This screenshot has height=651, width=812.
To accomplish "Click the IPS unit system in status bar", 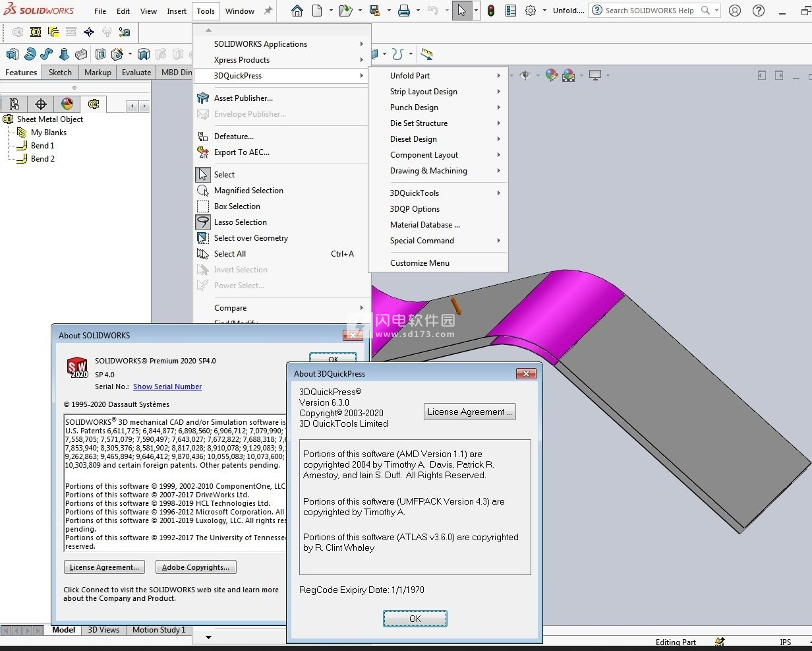I will [x=786, y=642].
